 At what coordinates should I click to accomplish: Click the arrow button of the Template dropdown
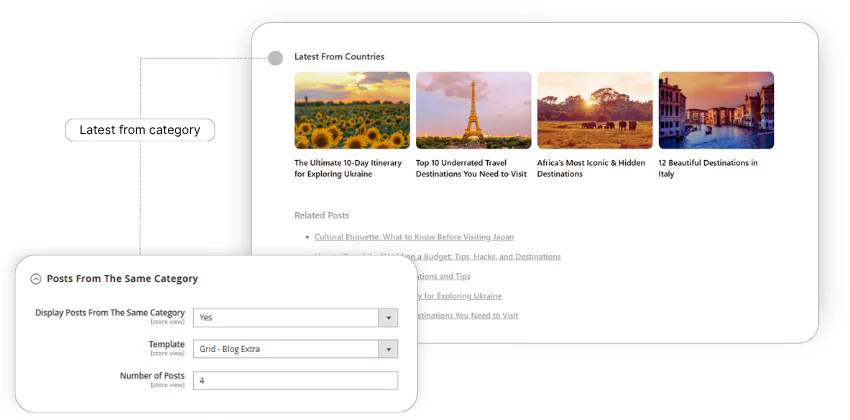(388, 349)
